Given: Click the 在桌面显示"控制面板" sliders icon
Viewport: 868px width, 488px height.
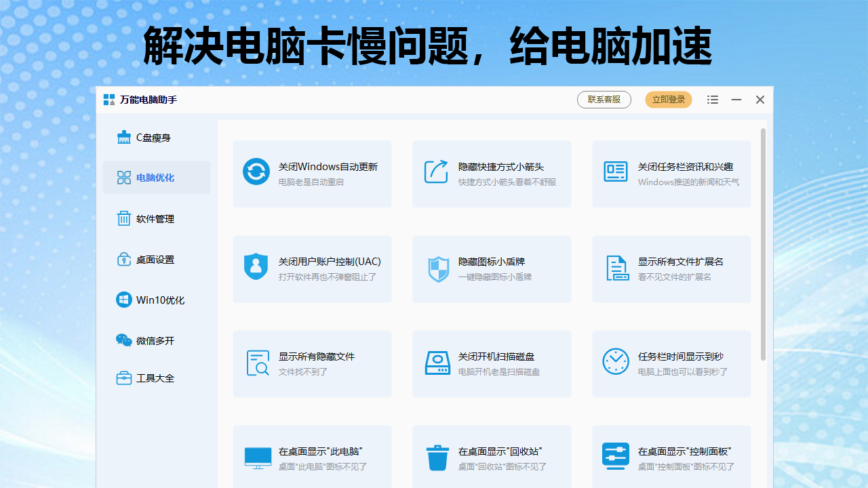Looking at the screenshot, I should (616, 456).
